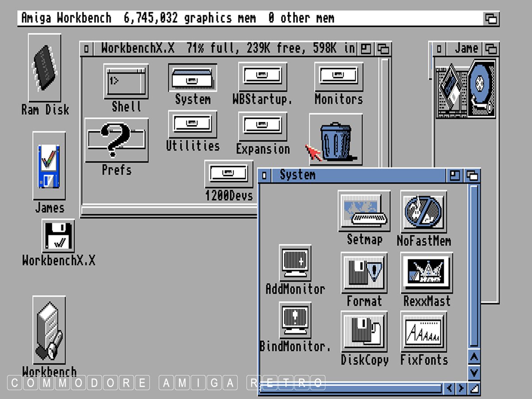Screen dimensions: 532x399
Task: Select the Trashcan icon
Action: tap(336, 141)
